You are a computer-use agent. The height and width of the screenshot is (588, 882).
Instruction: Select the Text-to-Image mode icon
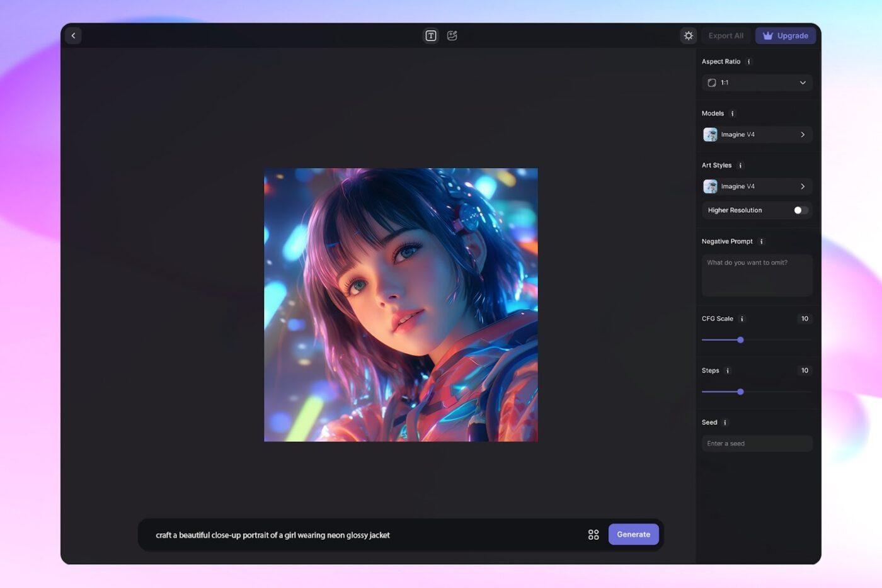[x=430, y=36]
